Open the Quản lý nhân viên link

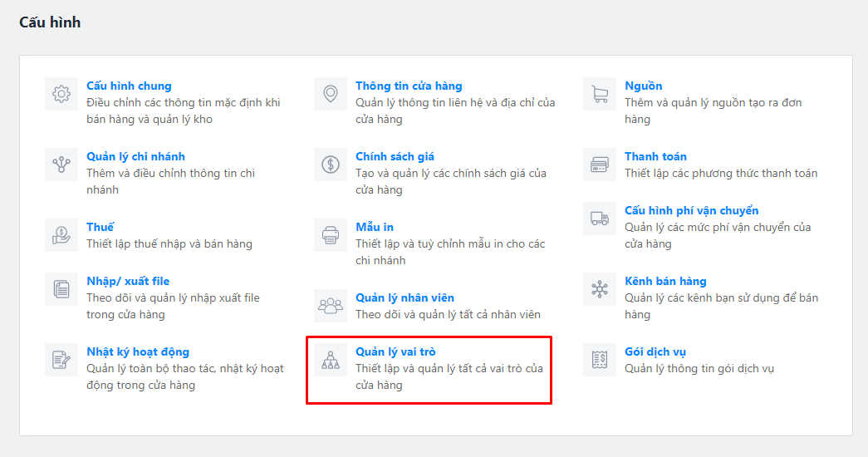click(x=405, y=297)
